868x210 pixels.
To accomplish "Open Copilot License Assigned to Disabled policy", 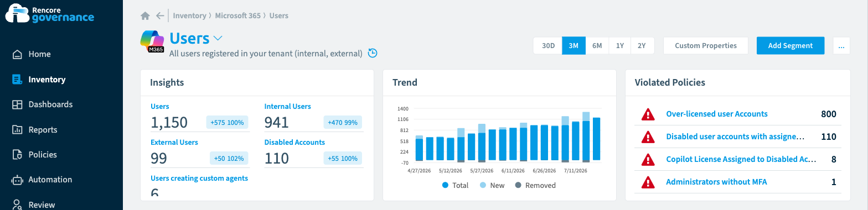I will point(741,159).
